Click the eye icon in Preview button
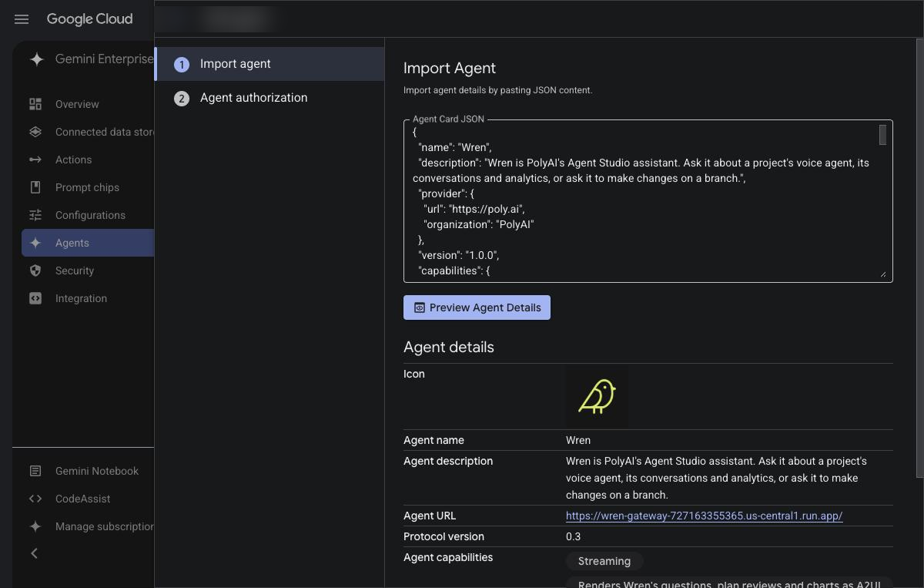 tap(420, 307)
